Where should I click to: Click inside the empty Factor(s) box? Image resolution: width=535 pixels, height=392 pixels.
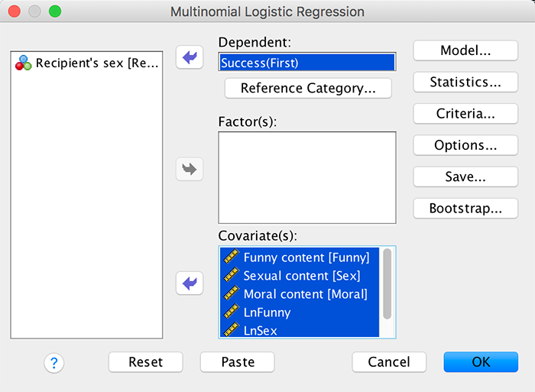point(307,177)
